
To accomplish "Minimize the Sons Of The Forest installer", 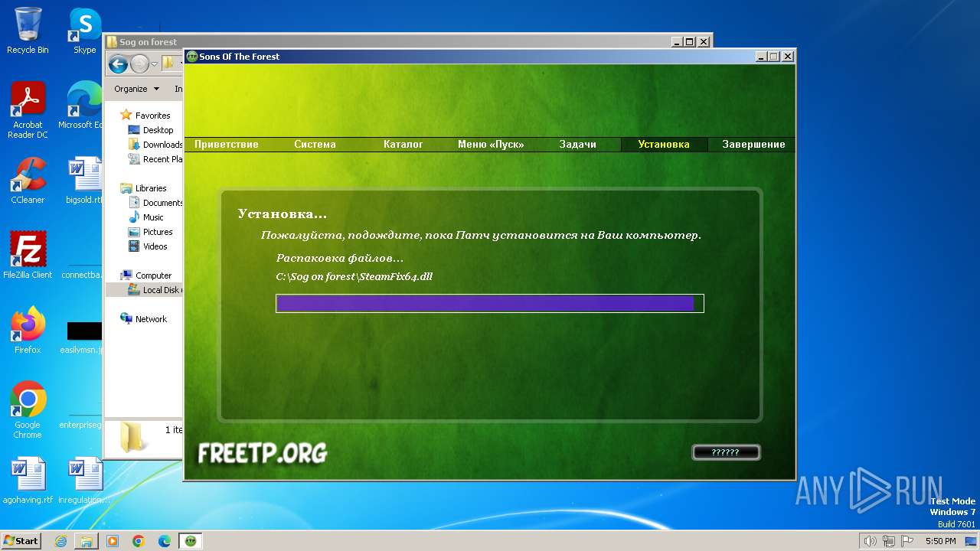I will coord(760,57).
